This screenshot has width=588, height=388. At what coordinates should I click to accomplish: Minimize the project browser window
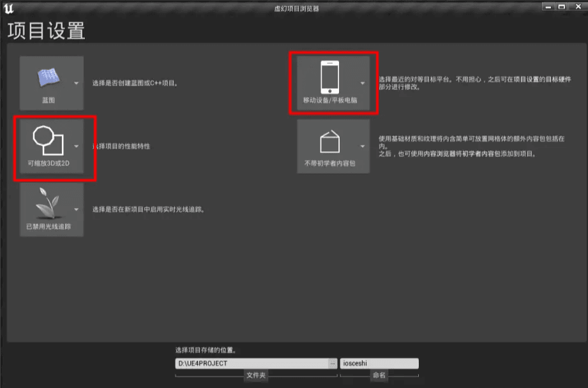(548, 6)
